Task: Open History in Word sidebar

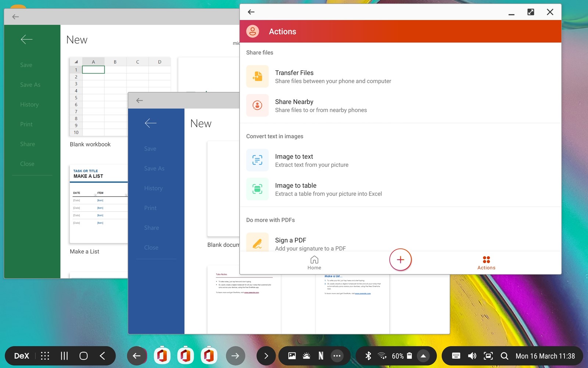Action: [153, 188]
